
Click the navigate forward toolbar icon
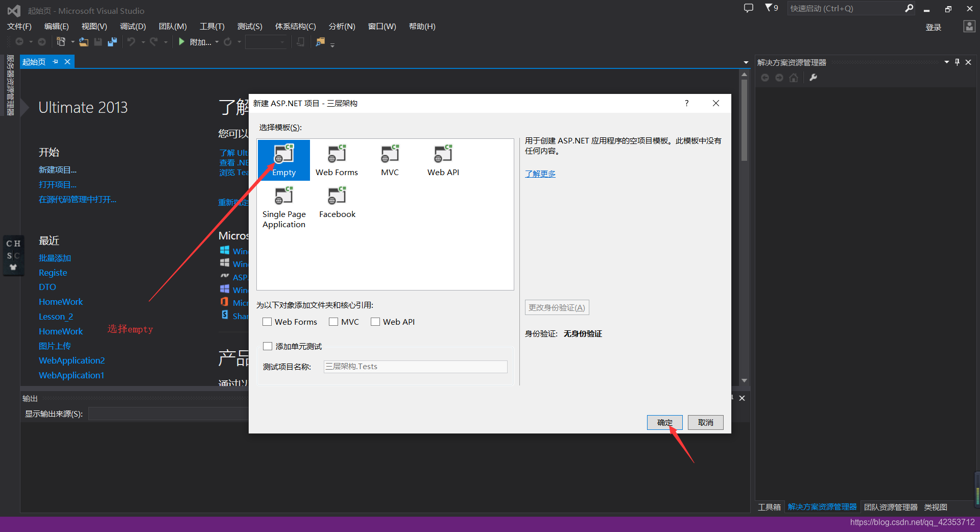coord(42,42)
